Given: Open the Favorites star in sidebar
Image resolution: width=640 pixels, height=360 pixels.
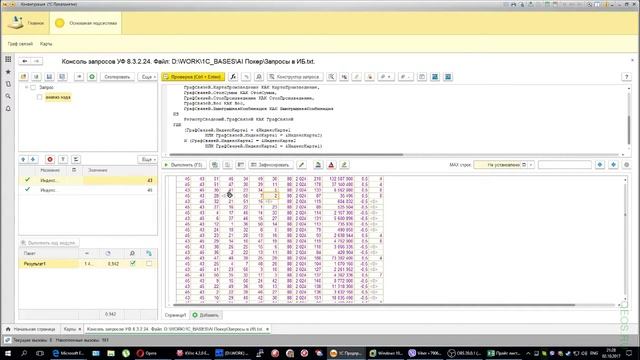Looking at the screenshot, I should tap(8, 72).
